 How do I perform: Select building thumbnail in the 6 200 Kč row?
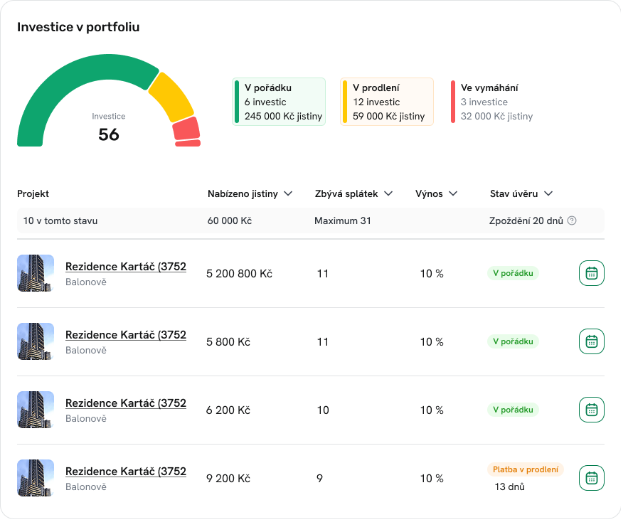pos(36,409)
